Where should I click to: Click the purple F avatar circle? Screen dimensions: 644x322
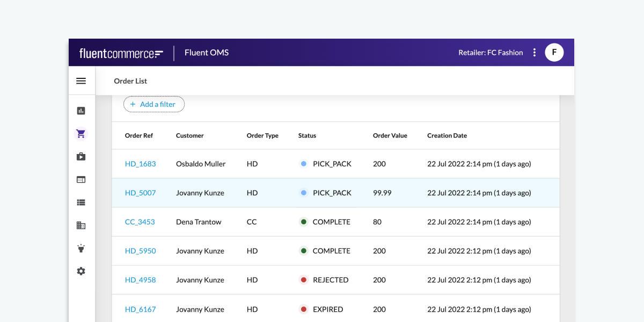(554, 52)
